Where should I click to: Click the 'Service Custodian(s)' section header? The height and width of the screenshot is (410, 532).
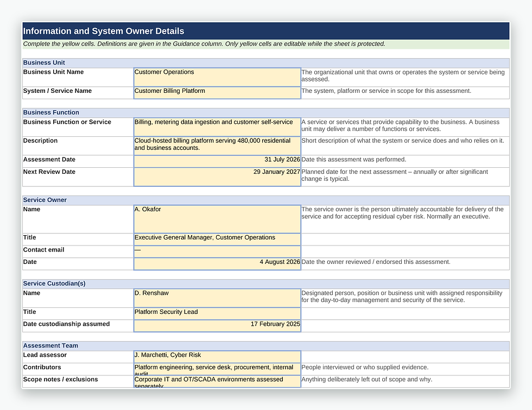click(265, 283)
